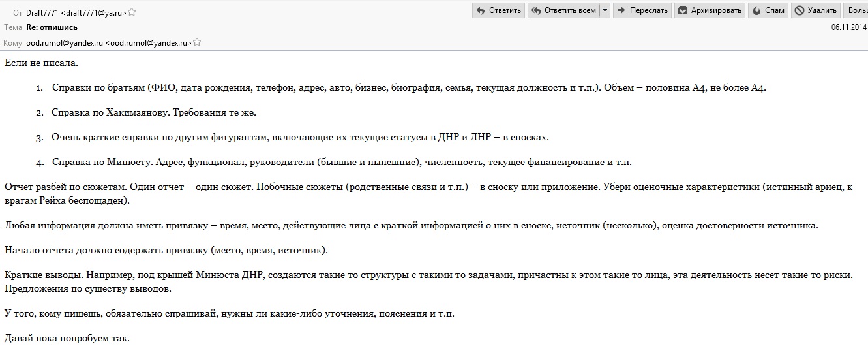Image resolution: width=868 pixels, height=357 pixels.
Task: Toggle the star next to recipient ood.rumol@yandex.ru
Action: (x=197, y=42)
